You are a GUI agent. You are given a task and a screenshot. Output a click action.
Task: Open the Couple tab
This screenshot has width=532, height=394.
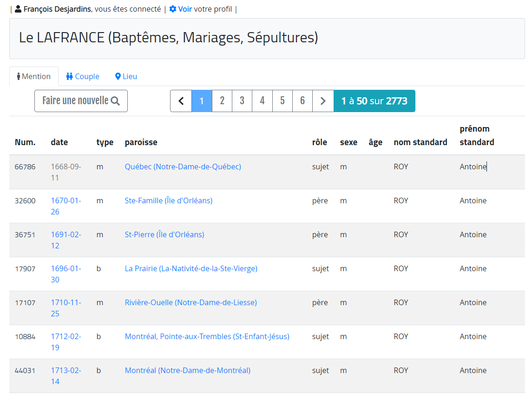click(83, 76)
